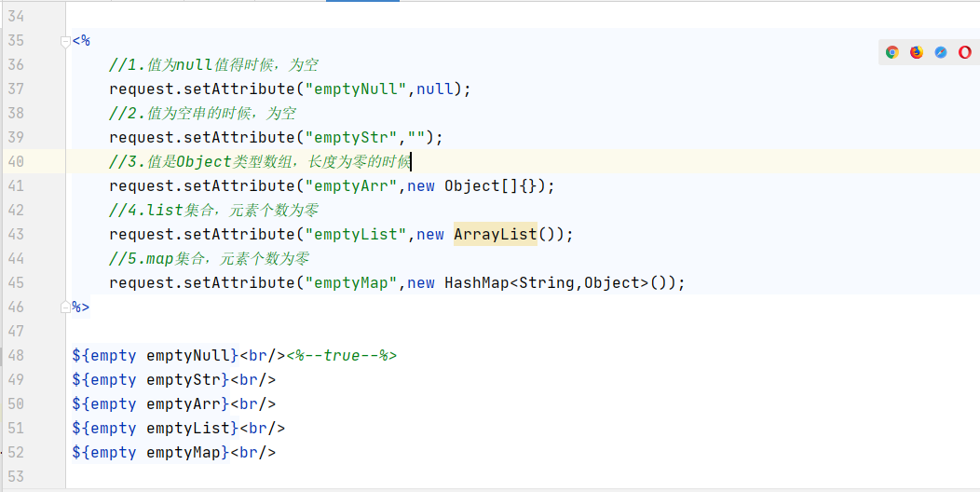The image size is (980, 492).
Task: Click line number 43 in gutter
Action: (16, 234)
